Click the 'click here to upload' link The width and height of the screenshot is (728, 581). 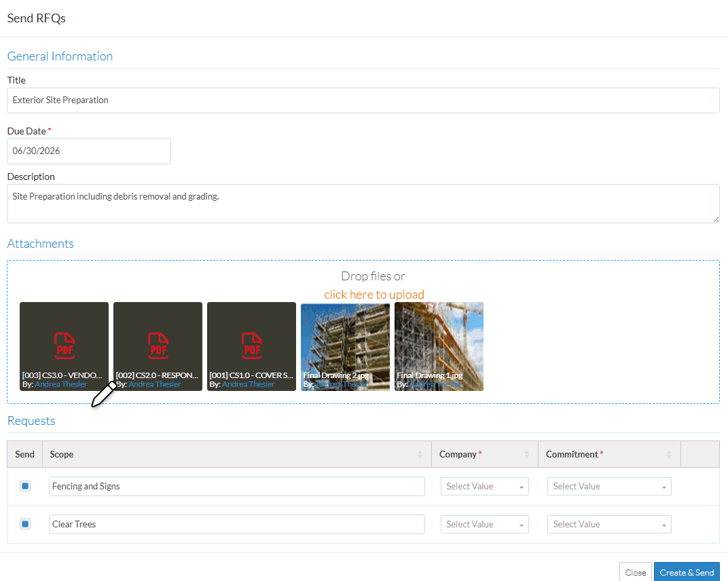[x=374, y=295]
